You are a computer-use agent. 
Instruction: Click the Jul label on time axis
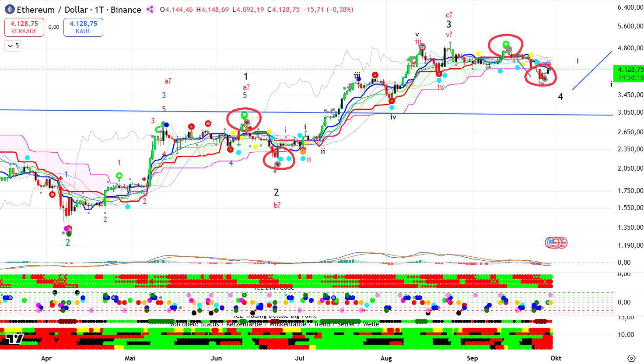[300, 358]
